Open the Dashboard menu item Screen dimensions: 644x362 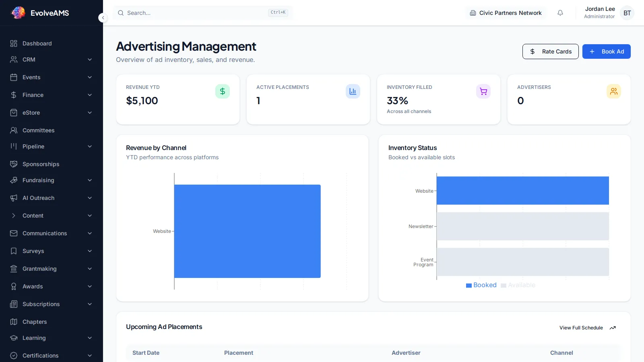(52, 43)
